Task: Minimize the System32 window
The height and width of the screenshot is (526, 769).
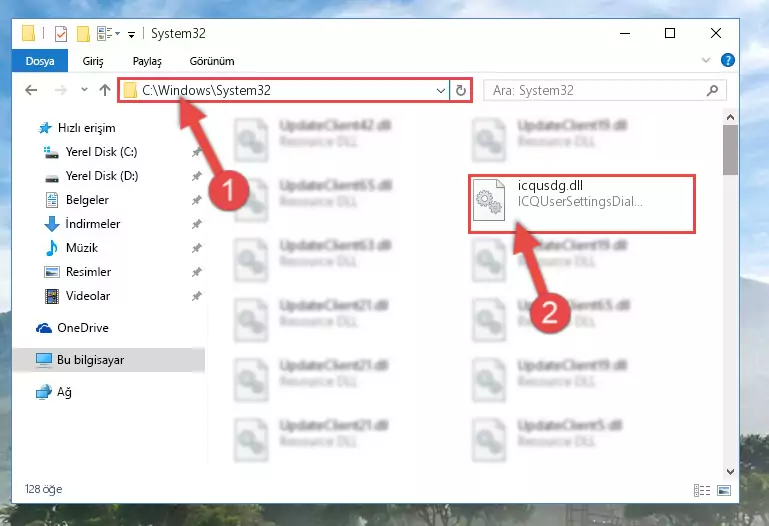Action: pyautogui.click(x=625, y=33)
